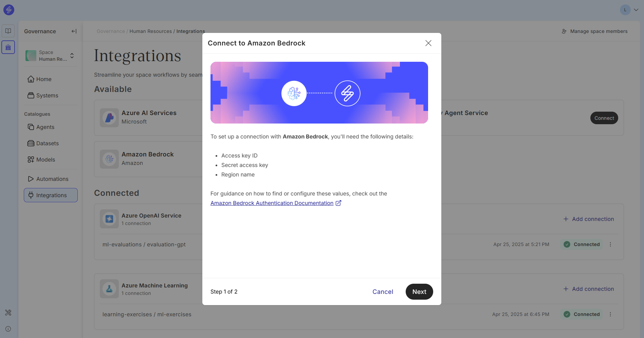Viewport: 644px width, 338px height.
Task: Go to Home in sidebar
Action: (x=44, y=79)
